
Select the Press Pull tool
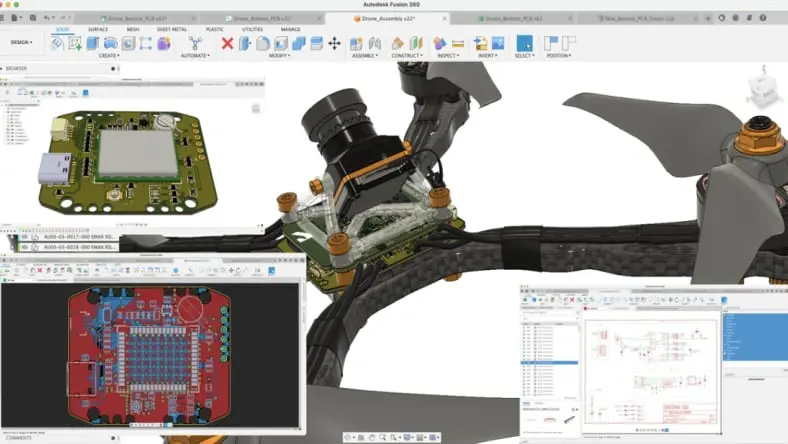(x=245, y=43)
